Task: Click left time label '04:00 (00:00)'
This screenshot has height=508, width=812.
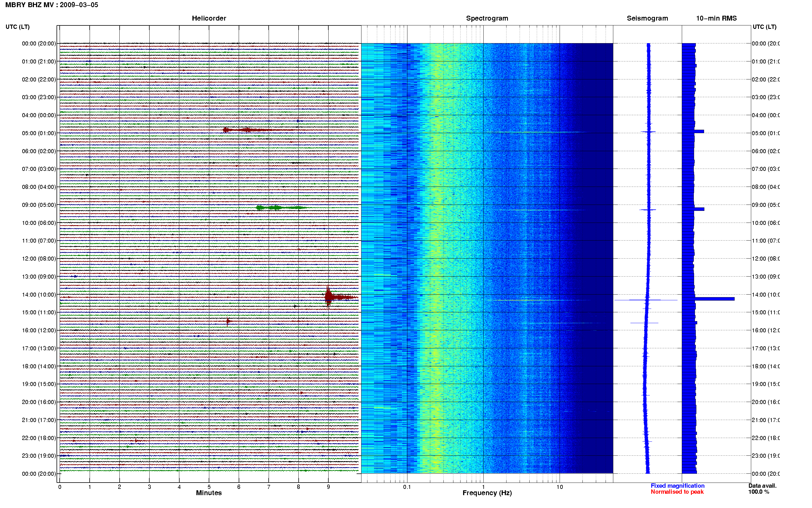Action: pyautogui.click(x=39, y=115)
